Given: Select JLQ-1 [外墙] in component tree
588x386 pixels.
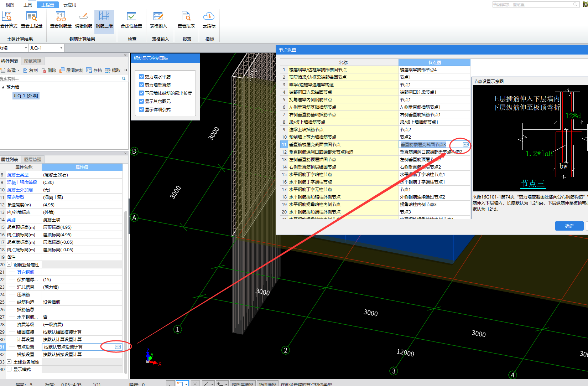Looking at the screenshot, I should tap(25, 96).
